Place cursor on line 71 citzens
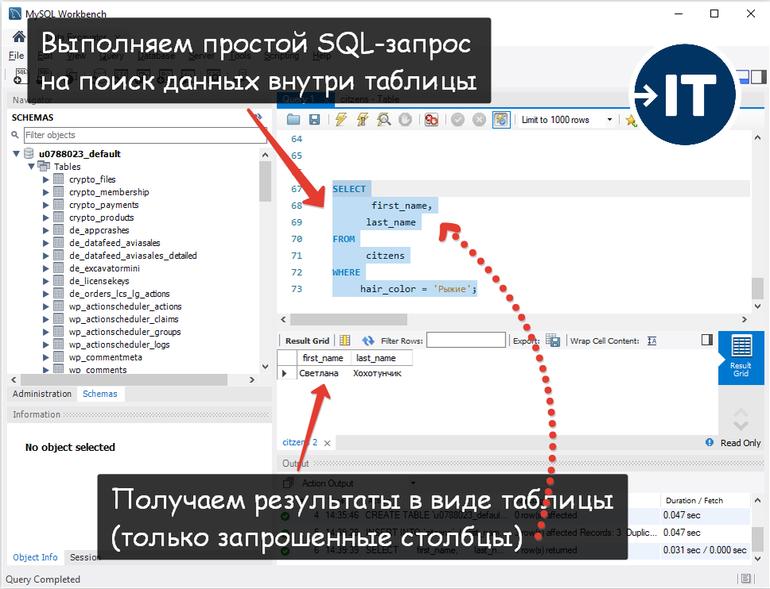The height and width of the screenshot is (589, 770). (x=385, y=255)
